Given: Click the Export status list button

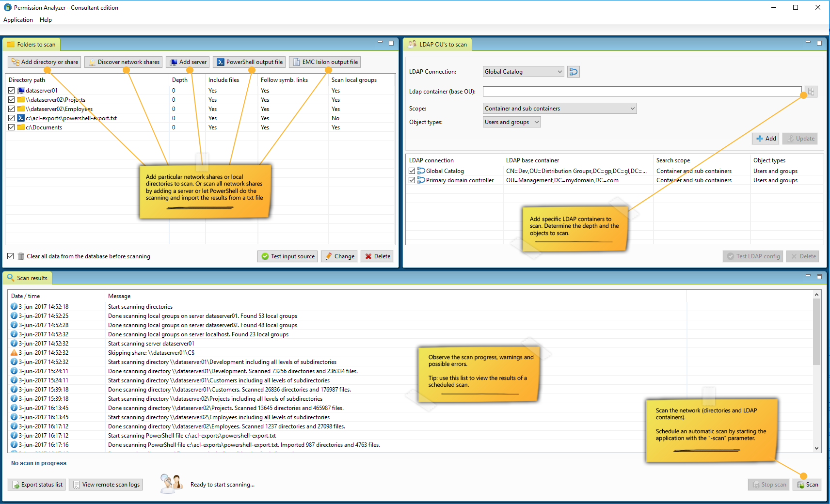Looking at the screenshot, I should (37, 485).
